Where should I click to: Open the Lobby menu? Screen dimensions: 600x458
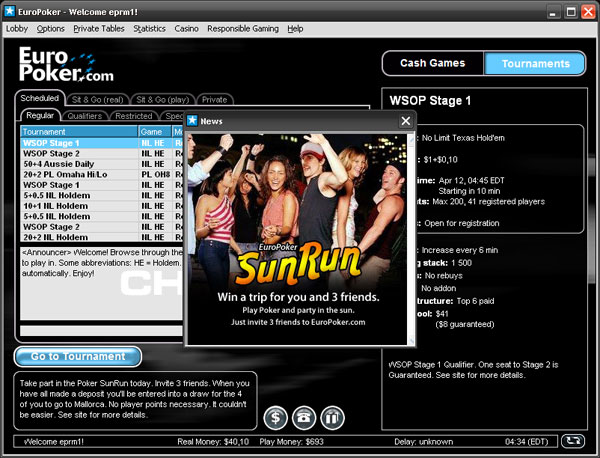click(x=17, y=29)
